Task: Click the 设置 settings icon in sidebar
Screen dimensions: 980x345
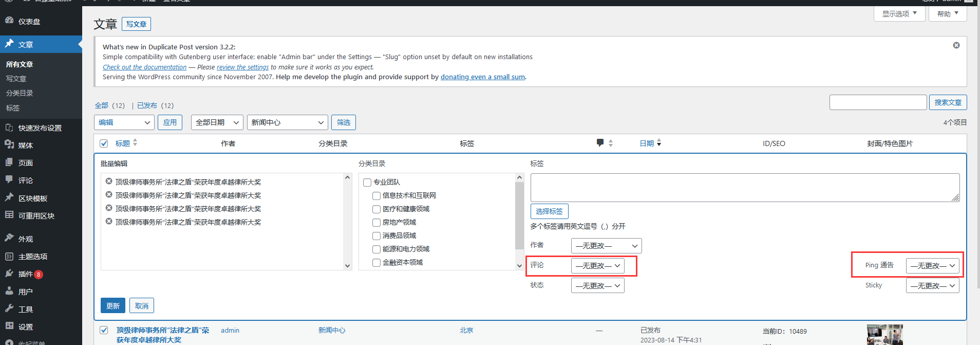Action: [9, 325]
